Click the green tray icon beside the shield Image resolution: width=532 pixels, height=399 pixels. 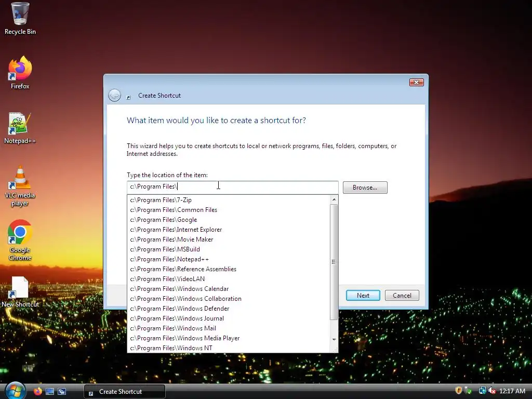point(468,391)
